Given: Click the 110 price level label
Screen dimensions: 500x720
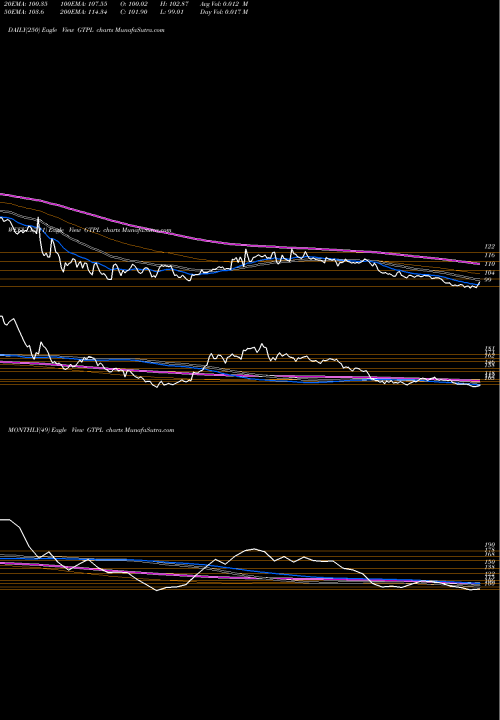Looking at the screenshot, I should pos(489,264).
